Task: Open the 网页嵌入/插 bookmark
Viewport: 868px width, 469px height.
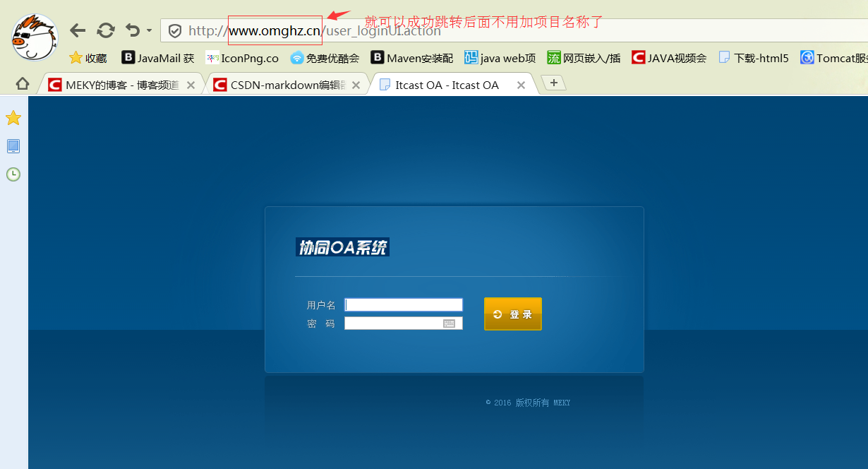Action: pos(584,58)
